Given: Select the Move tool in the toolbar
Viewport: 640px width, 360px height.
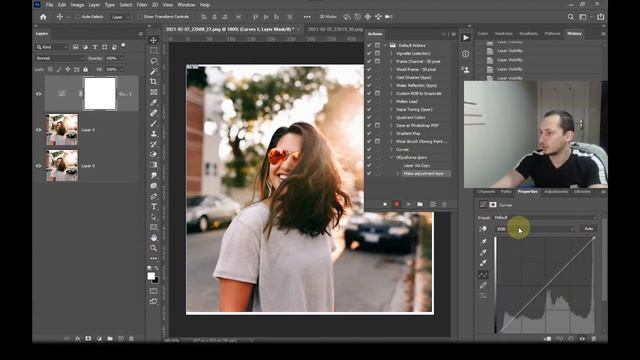Looking at the screenshot, I should coord(153,40).
